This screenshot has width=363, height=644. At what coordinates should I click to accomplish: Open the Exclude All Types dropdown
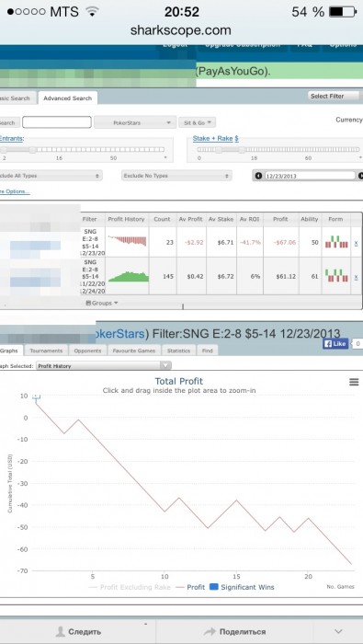(51, 176)
